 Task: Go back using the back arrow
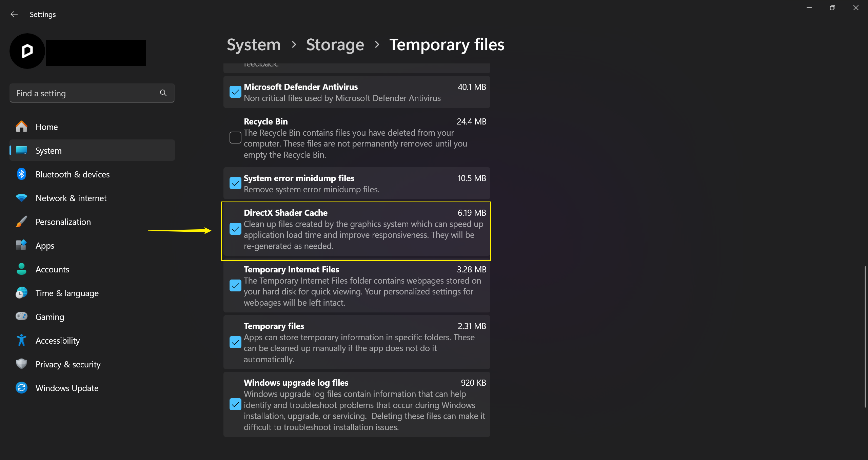tap(14, 14)
